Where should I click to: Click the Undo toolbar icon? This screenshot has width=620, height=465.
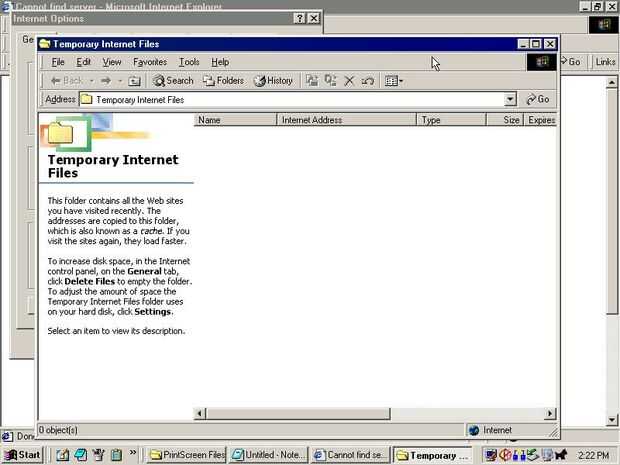click(x=368, y=81)
